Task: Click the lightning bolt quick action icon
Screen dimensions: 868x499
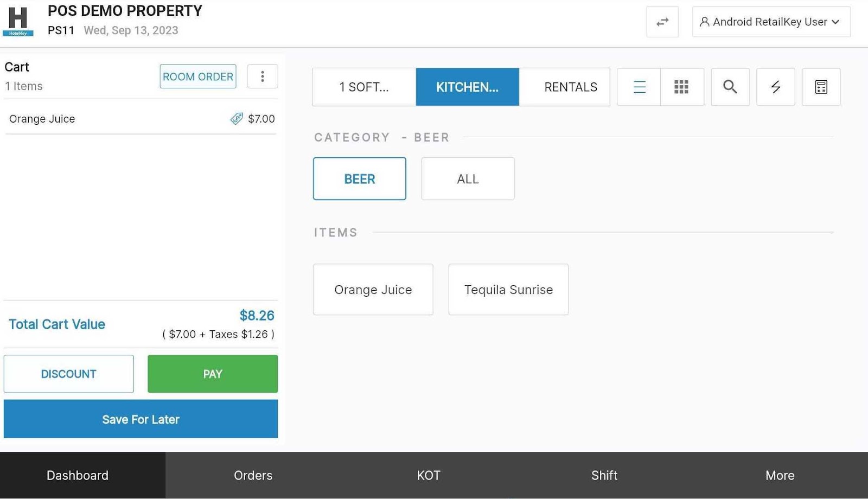Action: (775, 87)
